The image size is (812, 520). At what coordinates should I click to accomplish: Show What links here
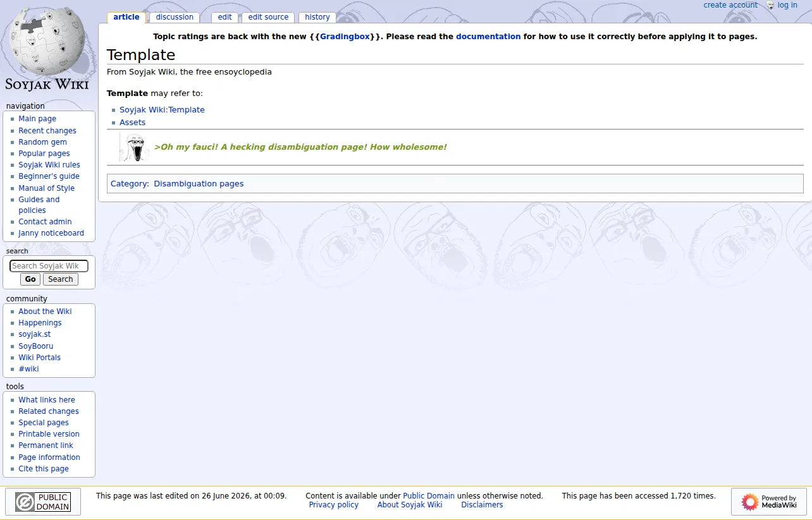(x=47, y=400)
